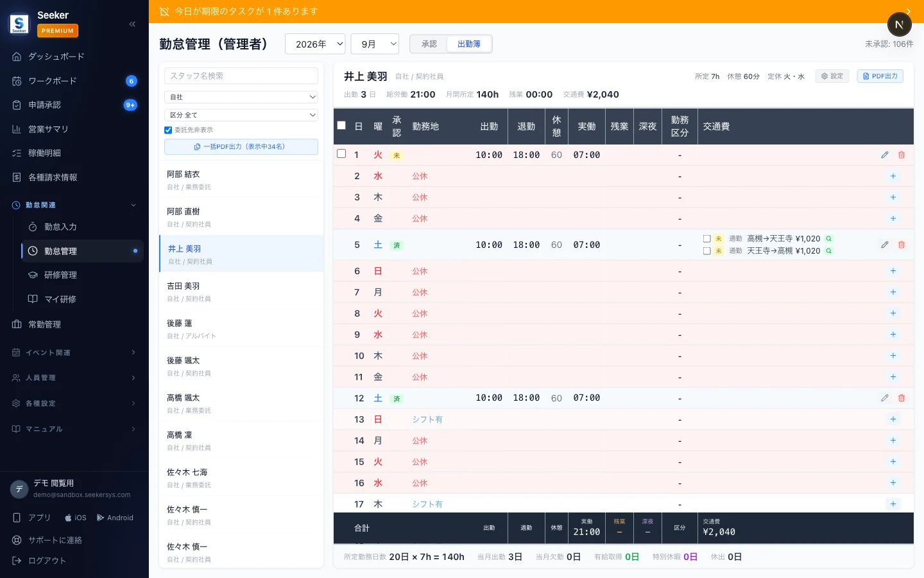
Task: Click the PDF出力 button
Action: click(880, 76)
